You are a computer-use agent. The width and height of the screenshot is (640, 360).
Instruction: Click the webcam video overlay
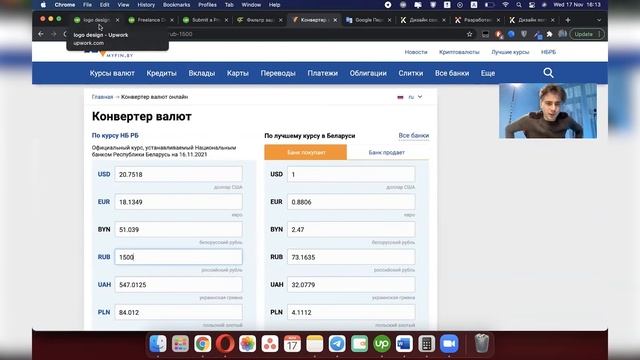click(548, 111)
